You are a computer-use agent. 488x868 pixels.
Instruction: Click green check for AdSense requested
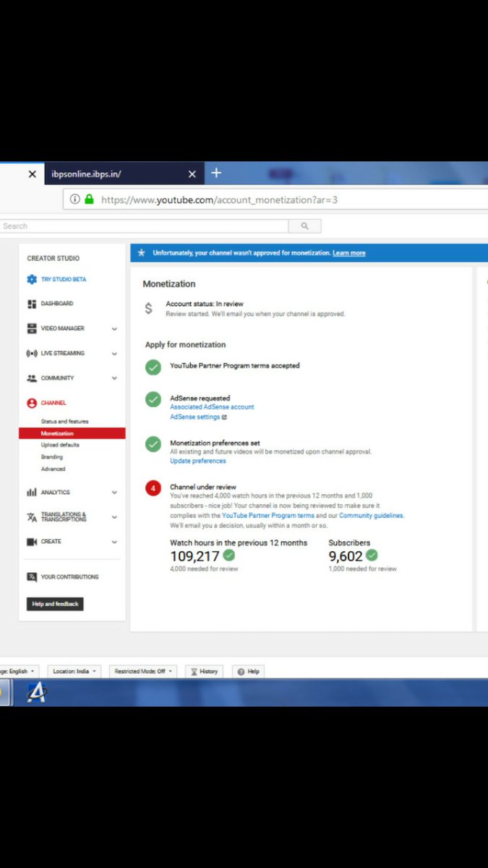click(x=153, y=399)
